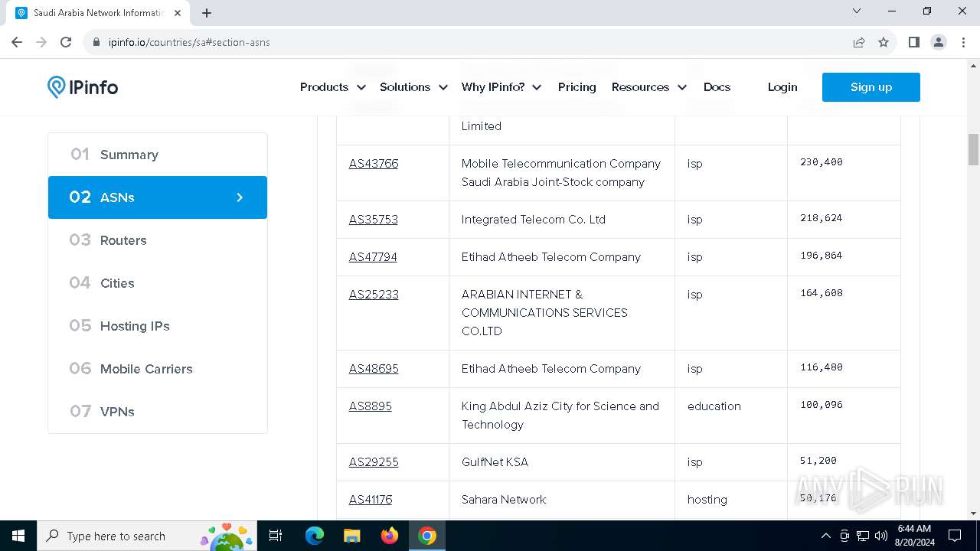The image size is (980, 551).
Task: Open Task View on the taskbar
Action: point(276,536)
